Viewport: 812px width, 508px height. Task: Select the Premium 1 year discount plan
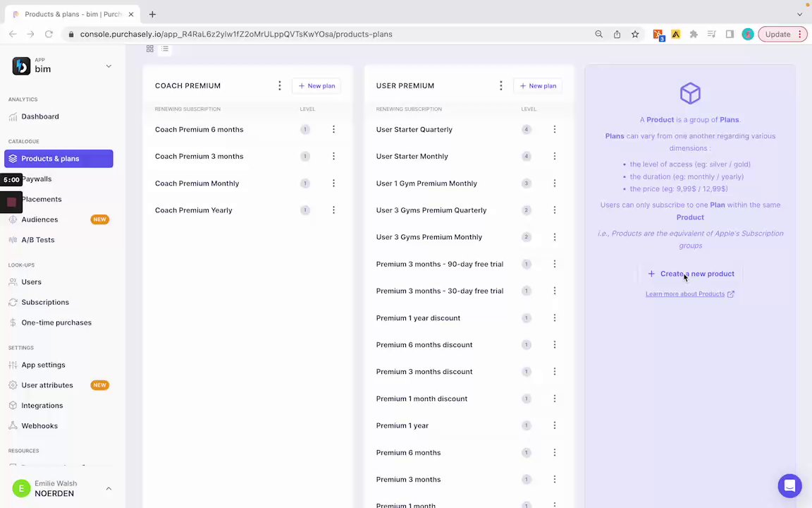pyautogui.click(x=418, y=318)
